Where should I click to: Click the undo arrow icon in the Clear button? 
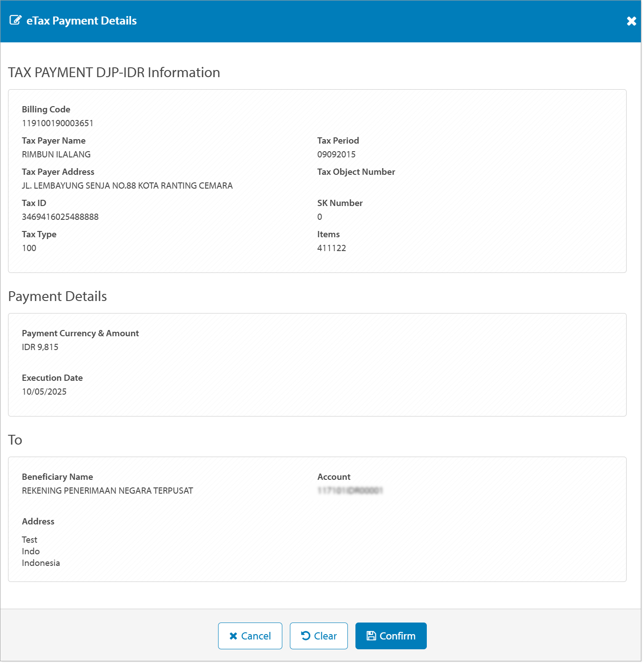point(305,636)
